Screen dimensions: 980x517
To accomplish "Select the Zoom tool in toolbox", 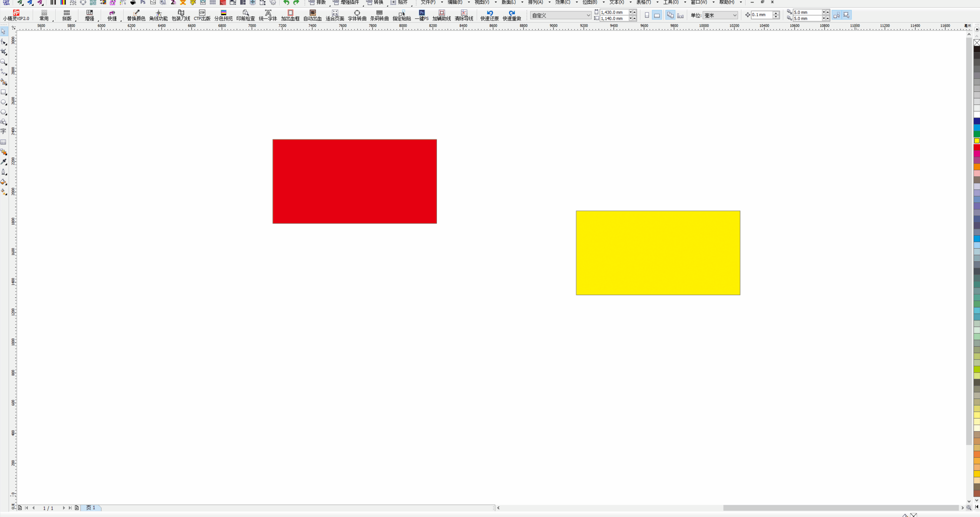I will pos(3,62).
